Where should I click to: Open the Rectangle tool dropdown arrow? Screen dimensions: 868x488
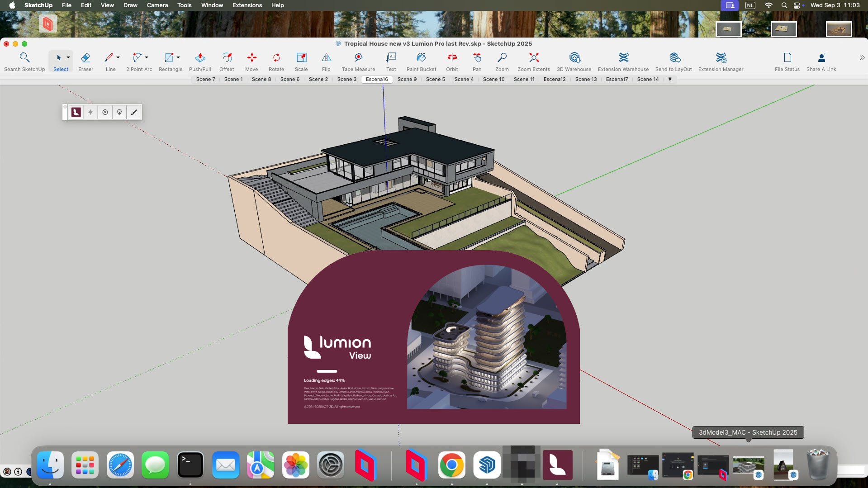point(178,57)
